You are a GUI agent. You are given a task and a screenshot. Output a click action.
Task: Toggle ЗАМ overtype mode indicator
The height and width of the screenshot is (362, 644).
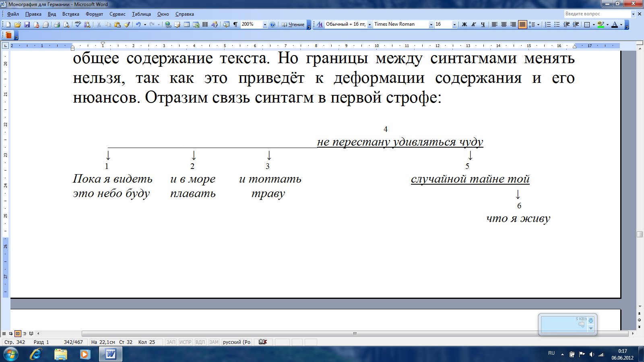(x=214, y=342)
